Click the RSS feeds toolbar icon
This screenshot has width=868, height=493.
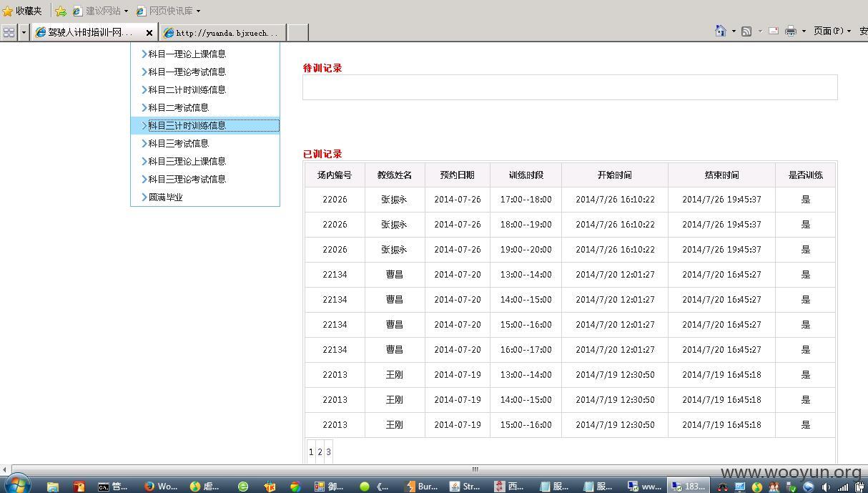pyautogui.click(x=746, y=31)
